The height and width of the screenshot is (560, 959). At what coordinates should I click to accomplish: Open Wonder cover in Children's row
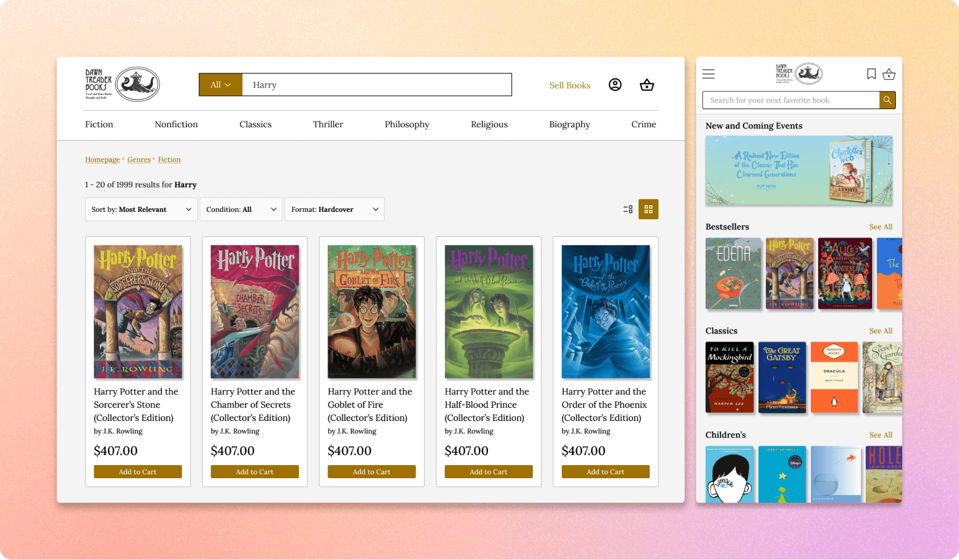729,474
